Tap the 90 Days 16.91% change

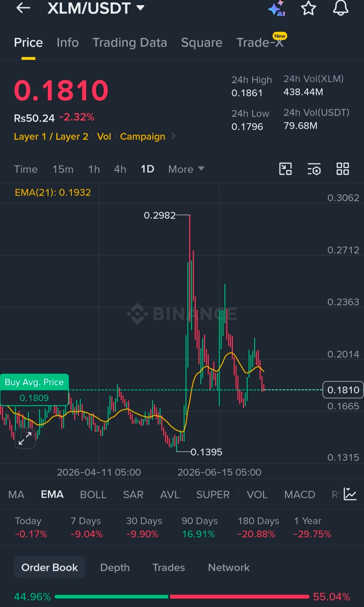coord(200,527)
